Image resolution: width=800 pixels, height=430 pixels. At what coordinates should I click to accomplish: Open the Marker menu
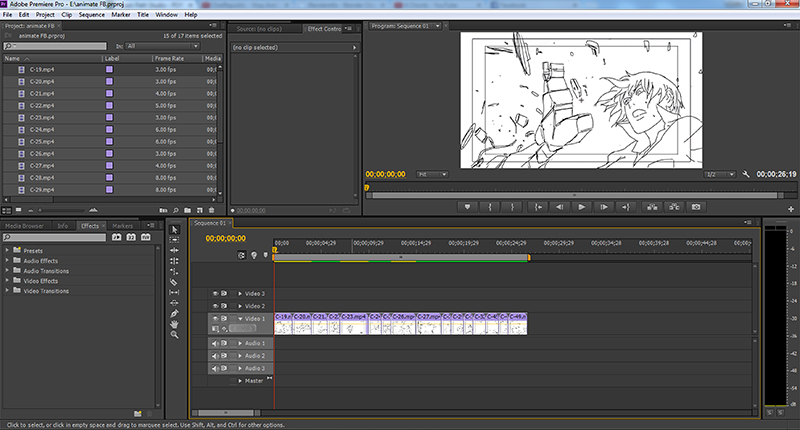point(121,15)
